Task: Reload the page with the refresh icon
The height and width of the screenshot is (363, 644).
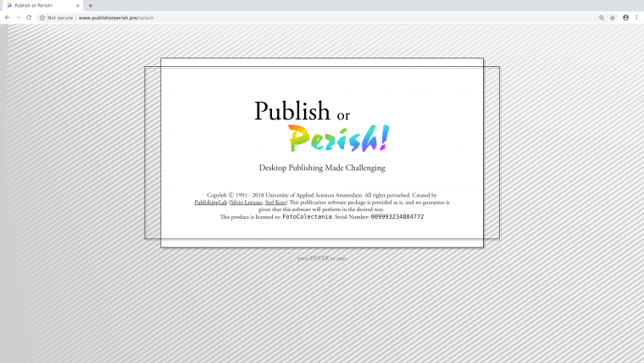Action: pyautogui.click(x=29, y=17)
